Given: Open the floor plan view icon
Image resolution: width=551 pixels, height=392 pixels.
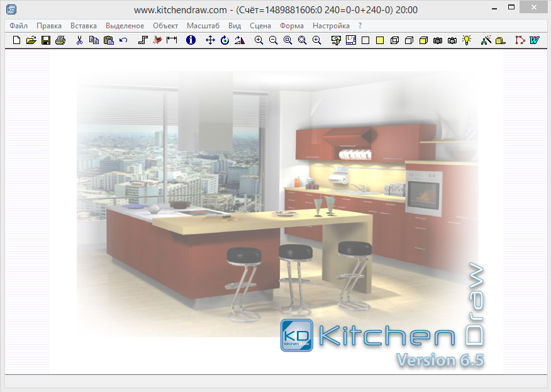Looking at the screenshot, I should tap(351, 40).
